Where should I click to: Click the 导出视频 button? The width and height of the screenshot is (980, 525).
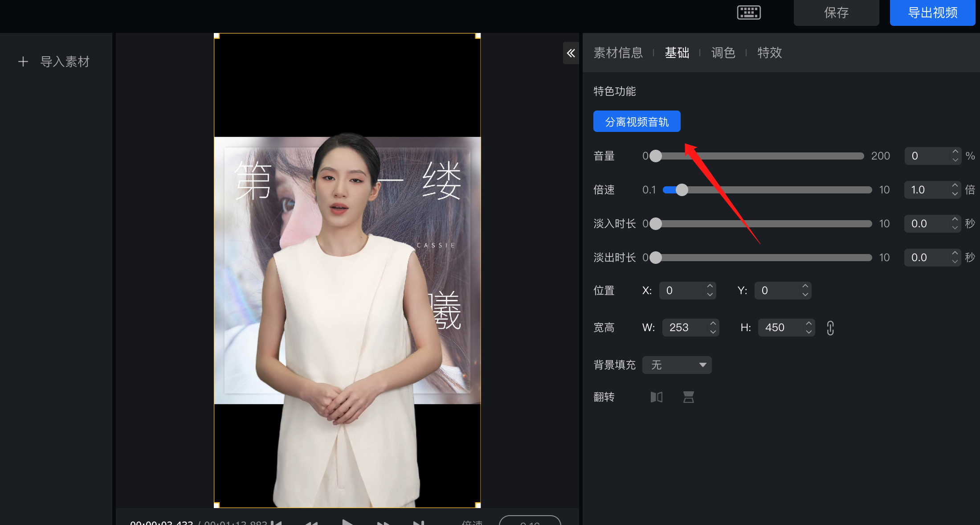(932, 13)
